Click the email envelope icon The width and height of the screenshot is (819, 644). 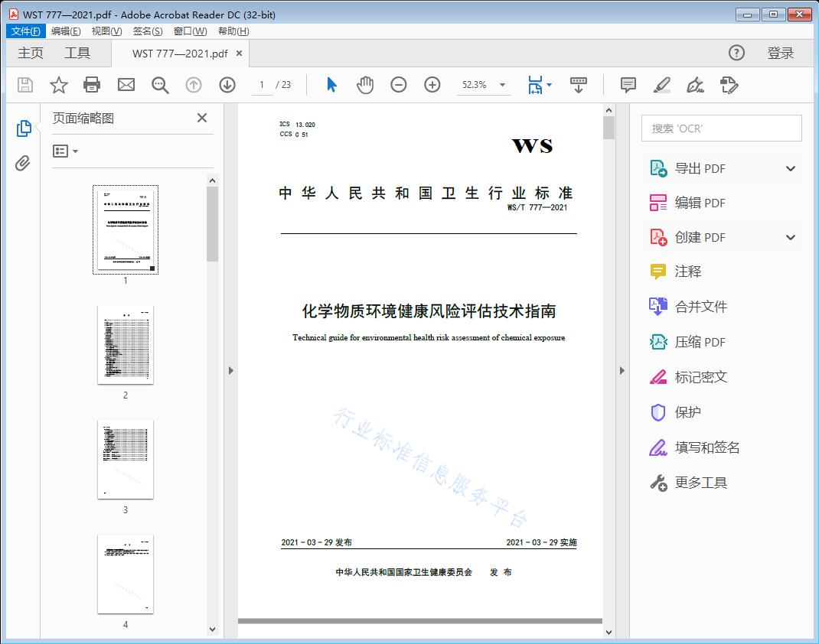coord(126,85)
